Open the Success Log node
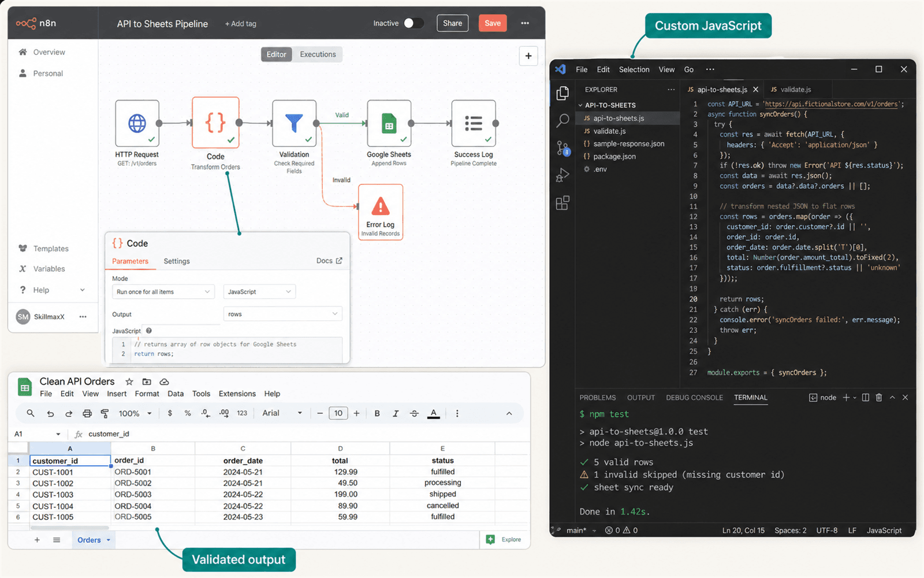The height and width of the screenshot is (578, 924). click(x=474, y=123)
